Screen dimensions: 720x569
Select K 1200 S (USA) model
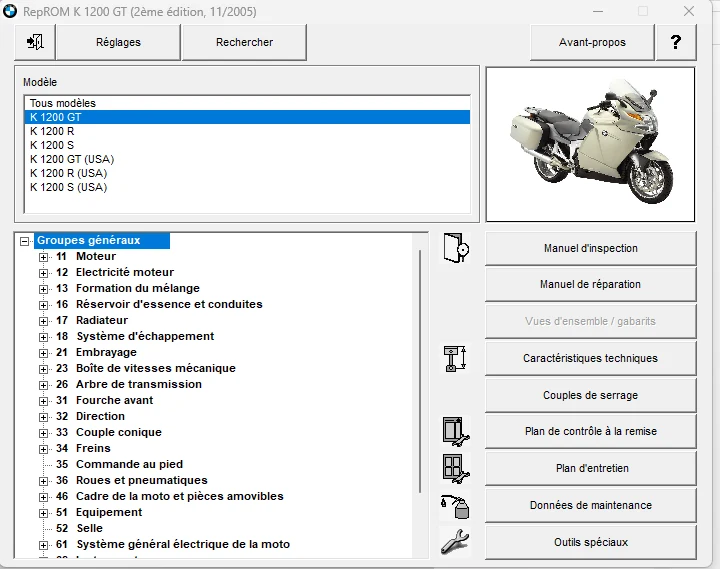click(69, 187)
